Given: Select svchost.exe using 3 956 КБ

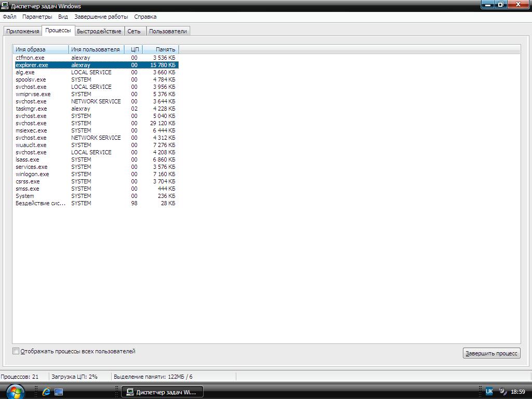Looking at the screenshot, I should (x=96, y=87).
